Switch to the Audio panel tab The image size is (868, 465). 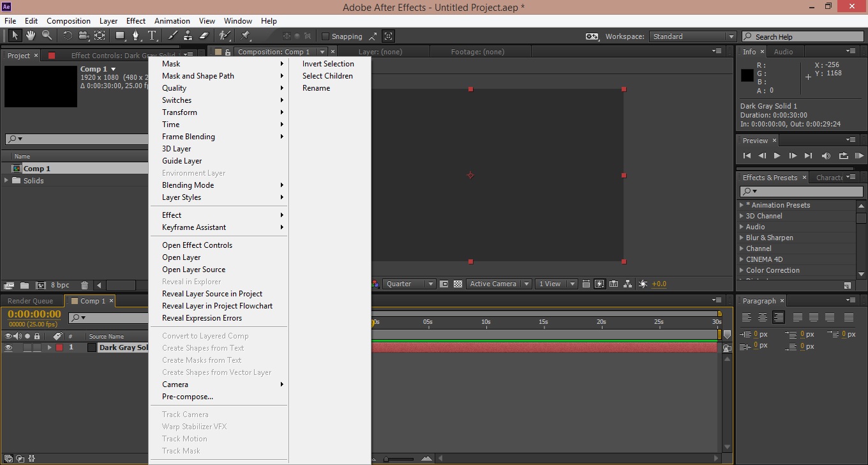(783, 52)
